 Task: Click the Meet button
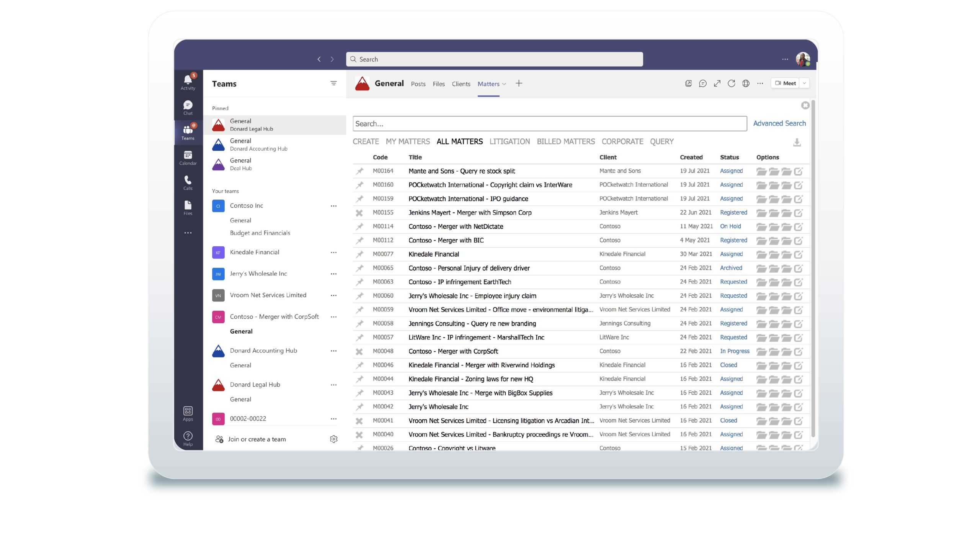[785, 83]
